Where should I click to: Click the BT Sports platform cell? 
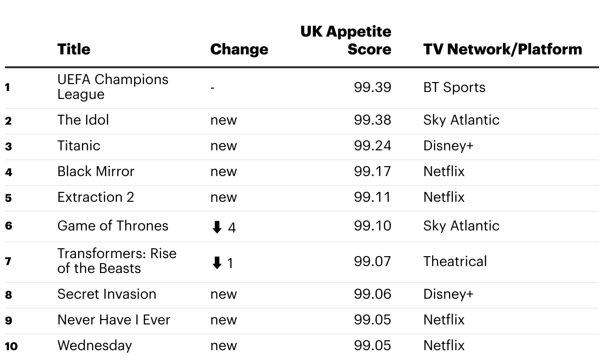pos(454,87)
